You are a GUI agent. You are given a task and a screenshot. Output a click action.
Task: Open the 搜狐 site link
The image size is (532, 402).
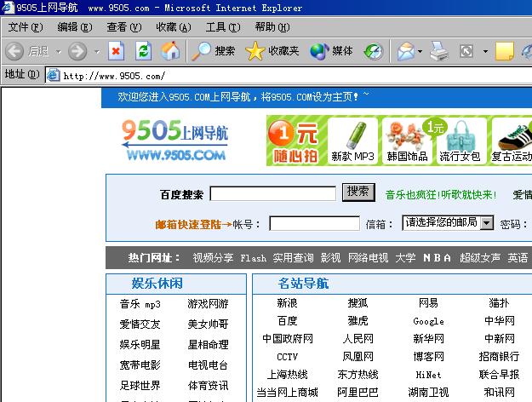[358, 302]
